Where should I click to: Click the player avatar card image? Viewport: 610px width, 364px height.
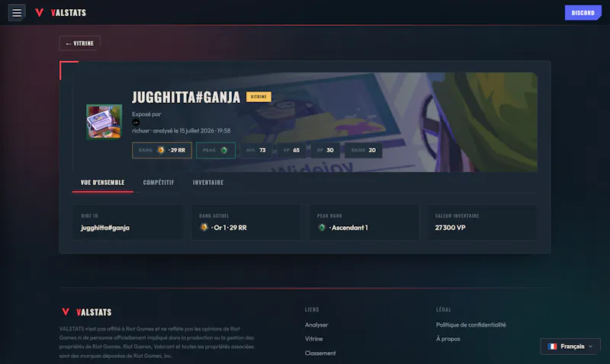[104, 122]
